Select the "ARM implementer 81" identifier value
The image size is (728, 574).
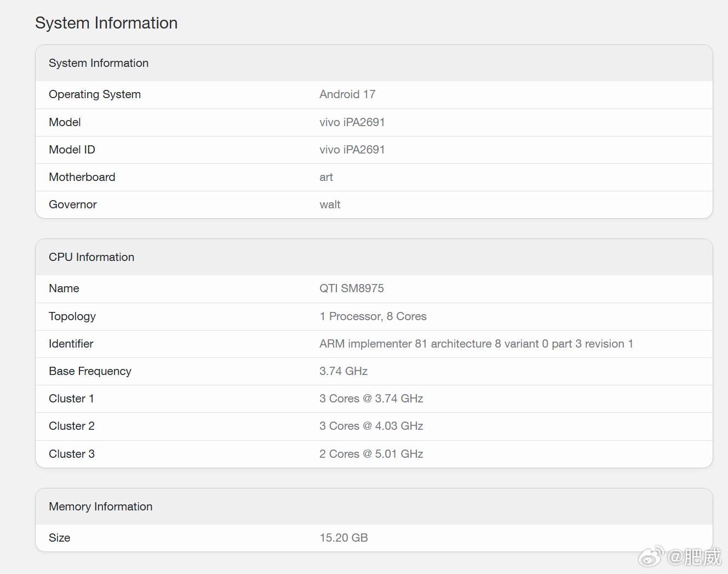pyautogui.click(x=477, y=344)
